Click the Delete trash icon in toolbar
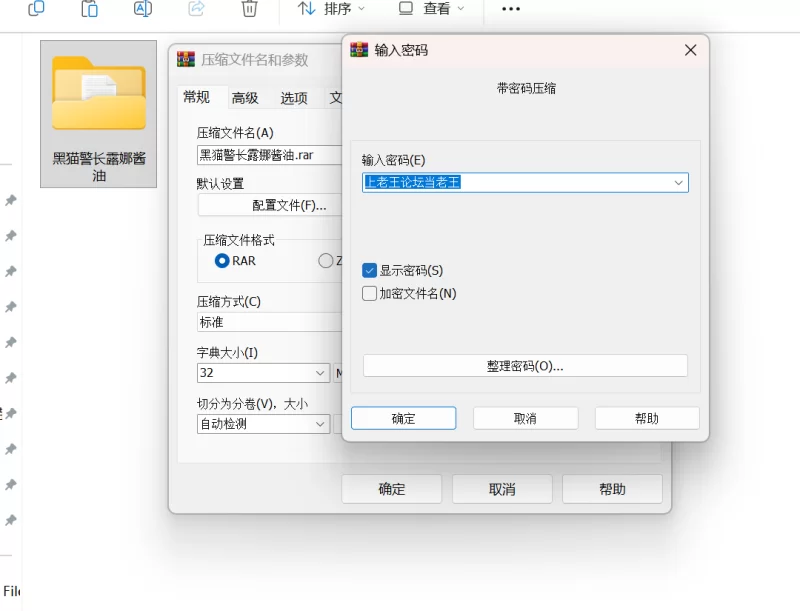The height and width of the screenshot is (611, 800). point(249,8)
